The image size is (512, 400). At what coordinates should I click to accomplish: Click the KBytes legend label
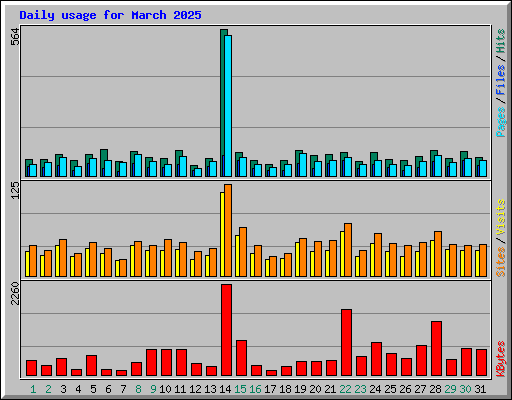point(501,359)
